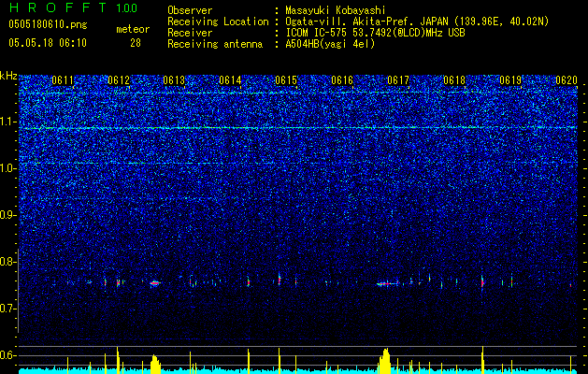Select the filename 0505180610.png
588x374 pixels.
48,24
